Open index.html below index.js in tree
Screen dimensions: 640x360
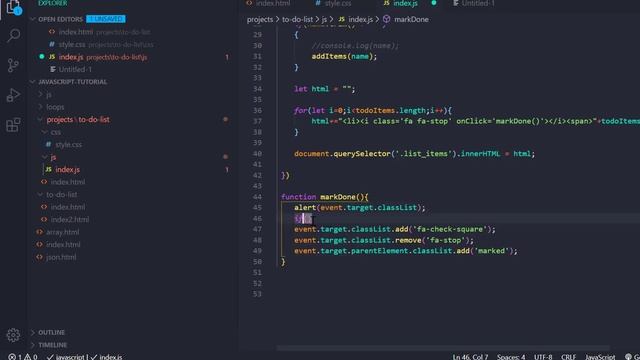[x=68, y=182]
